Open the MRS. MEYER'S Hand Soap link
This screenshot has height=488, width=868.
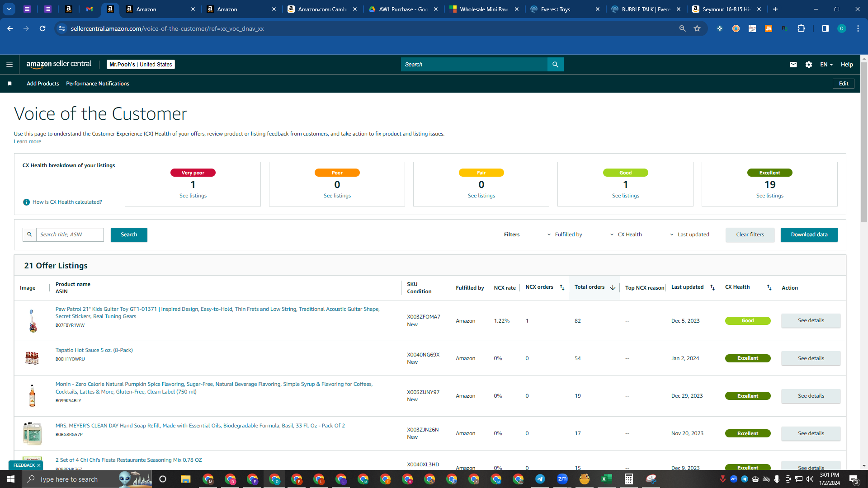pyautogui.click(x=200, y=426)
